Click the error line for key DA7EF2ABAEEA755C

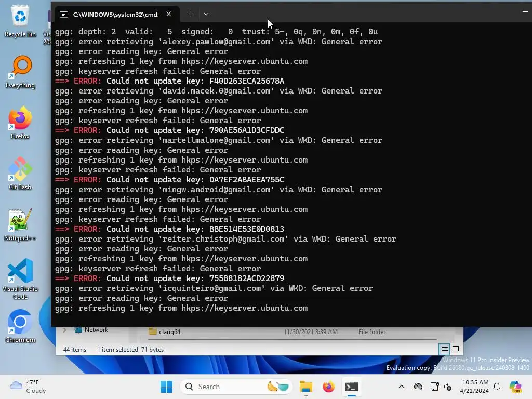point(170,180)
